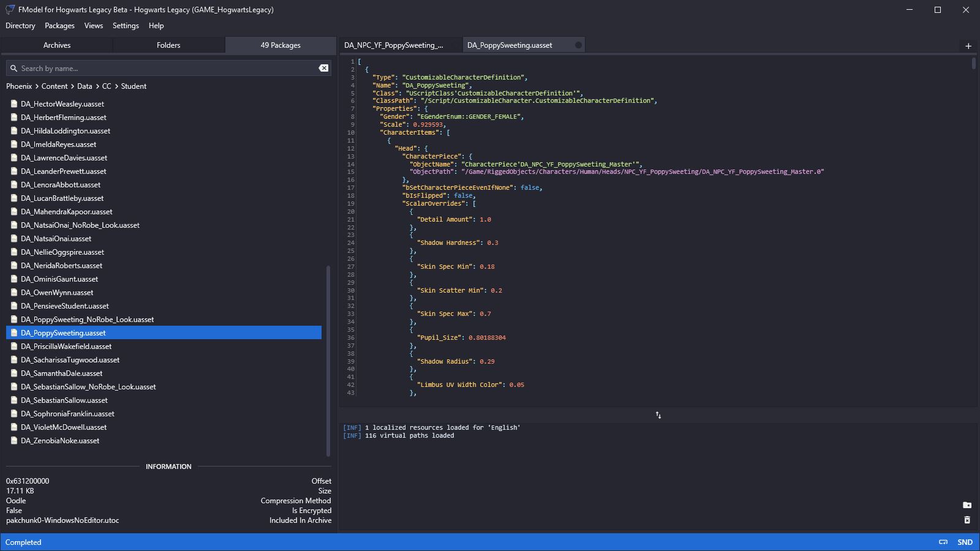
Task: Select DA_PoppySweeting_NoRobe_Look.uasset
Action: point(164,320)
